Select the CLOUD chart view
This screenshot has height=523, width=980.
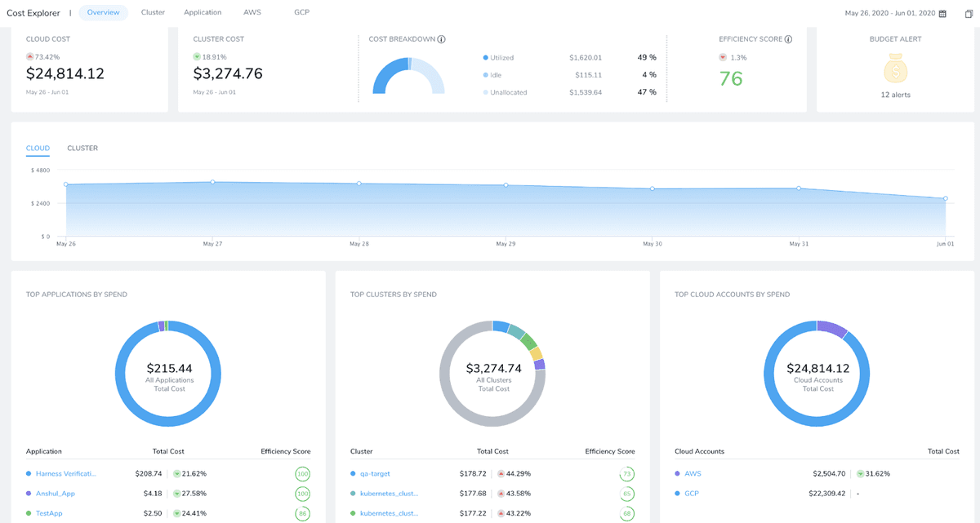coord(38,148)
